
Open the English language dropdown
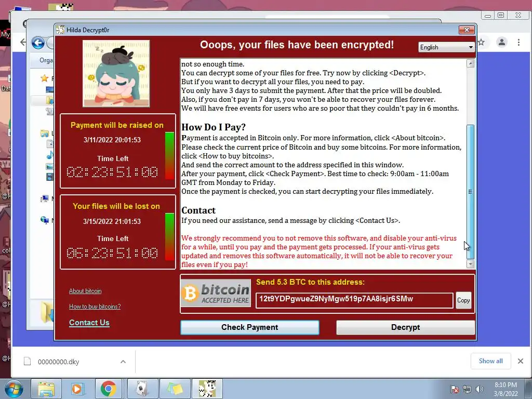tap(446, 47)
